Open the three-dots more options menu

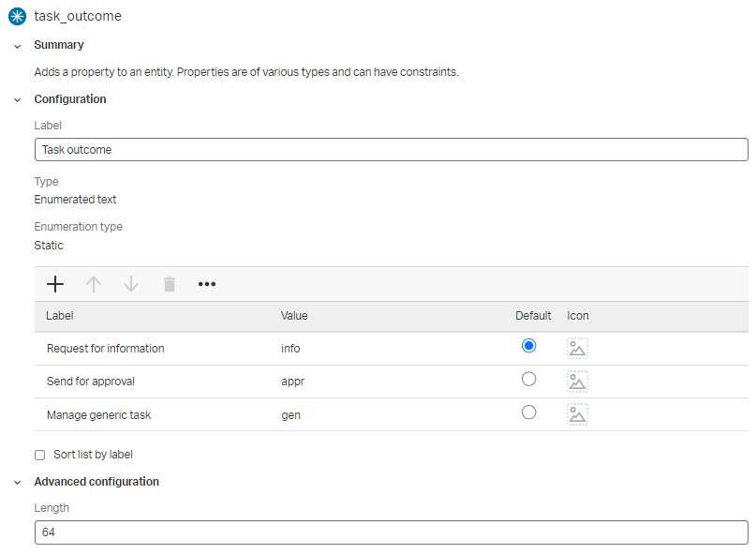click(207, 284)
